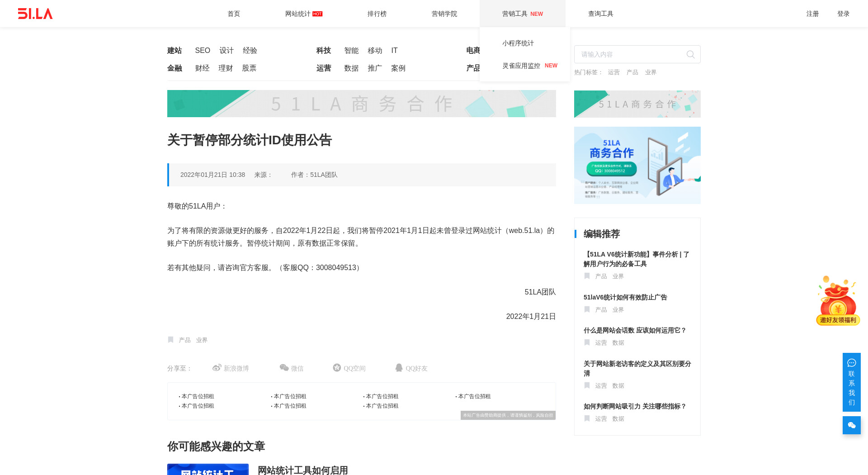Open the SEO subcategory
This screenshot has width=868, height=475.
203,50
